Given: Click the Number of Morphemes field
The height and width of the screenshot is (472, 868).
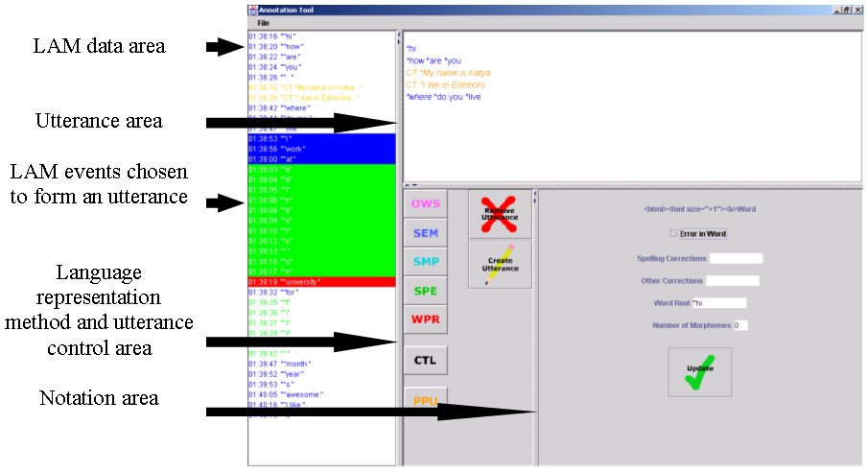Looking at the screenshot, I should click(740, 325).
